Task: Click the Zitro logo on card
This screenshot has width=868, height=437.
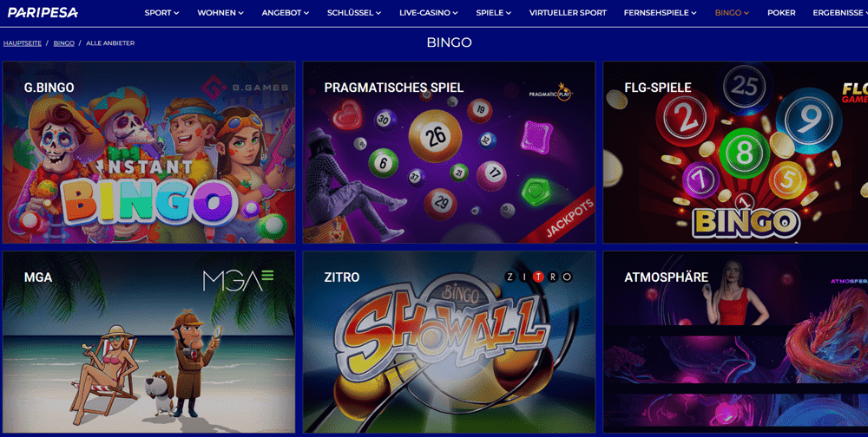Action: click(x=539, y=277)
